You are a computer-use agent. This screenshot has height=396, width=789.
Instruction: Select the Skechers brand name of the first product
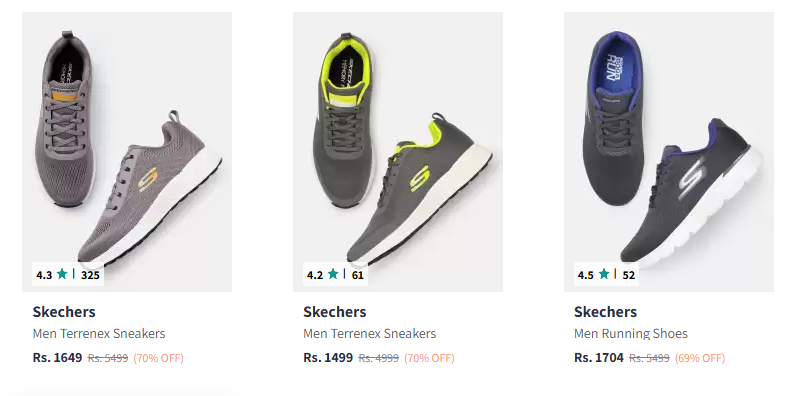(64, 312)
